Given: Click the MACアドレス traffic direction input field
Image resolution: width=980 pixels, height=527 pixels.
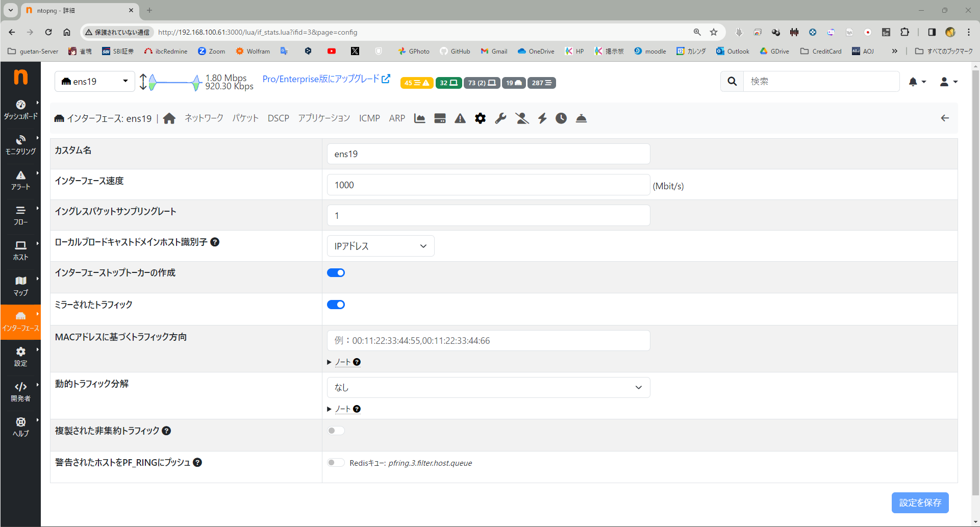Looking at the screenshot, I should 488,341.
